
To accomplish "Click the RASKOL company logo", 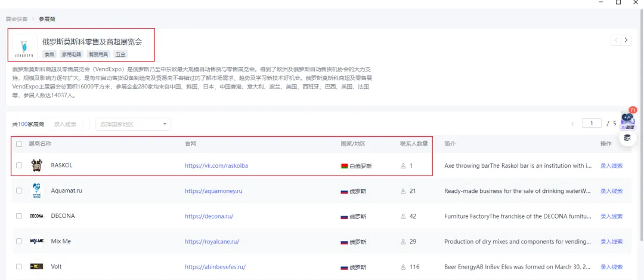I will pos(36,165).
